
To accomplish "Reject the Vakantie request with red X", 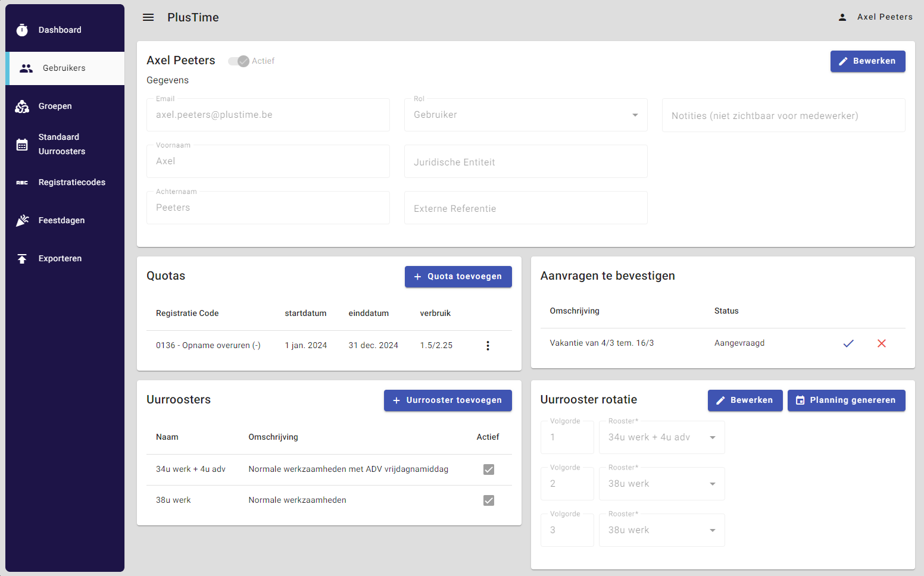I will point(882,343).
